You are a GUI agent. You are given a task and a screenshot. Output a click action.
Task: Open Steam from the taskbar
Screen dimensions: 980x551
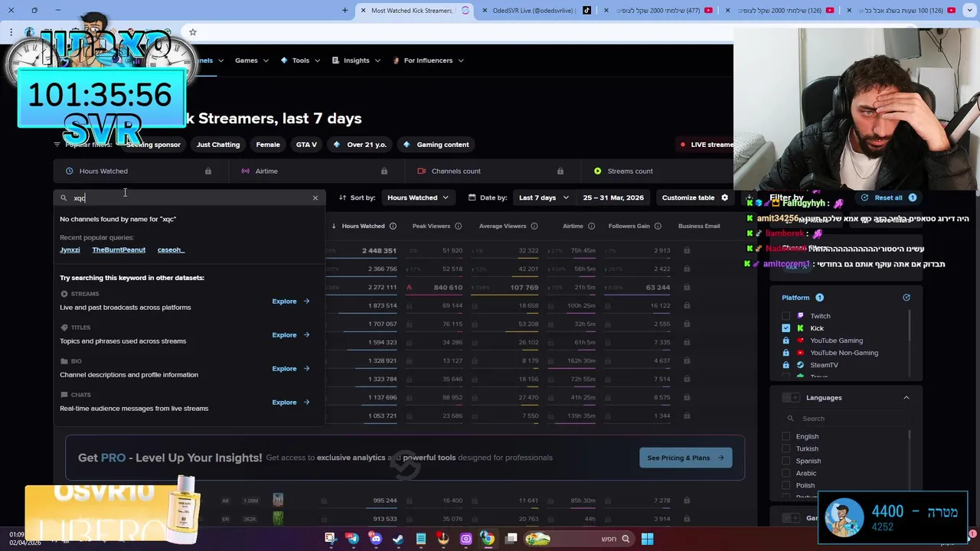[398, 539]
